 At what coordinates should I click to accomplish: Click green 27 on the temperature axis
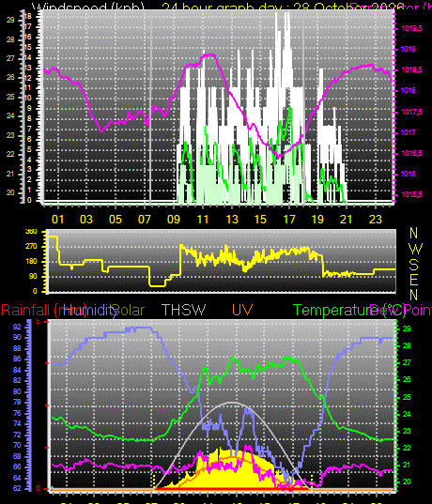(x=407, y=362)
